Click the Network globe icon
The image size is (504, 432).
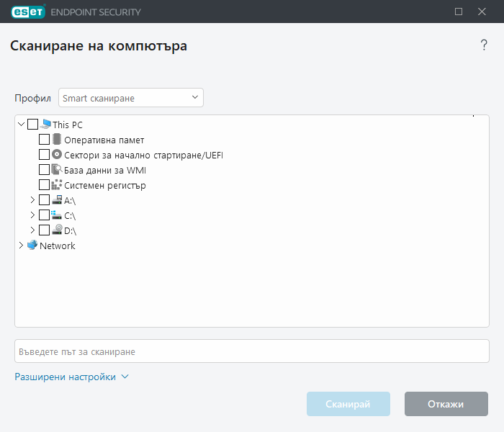click(32, 246)
